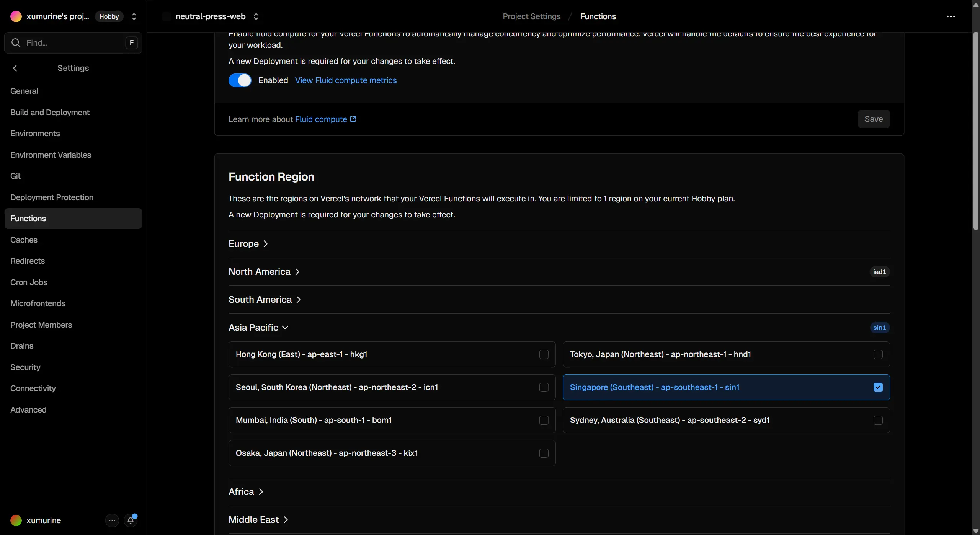Click the sin1 region badge
This screenshot has height=535, width=980.
click(879, 328)
